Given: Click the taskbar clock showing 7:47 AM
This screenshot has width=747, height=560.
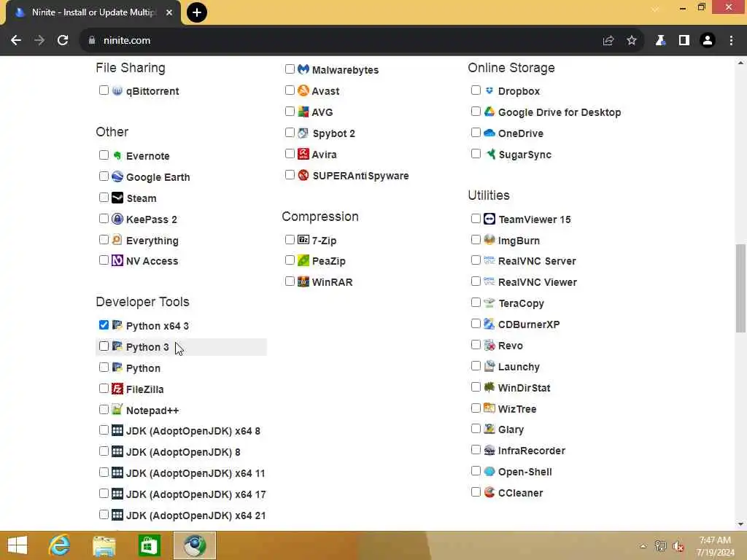Looking at the screenshot, I should coord(715,546).
